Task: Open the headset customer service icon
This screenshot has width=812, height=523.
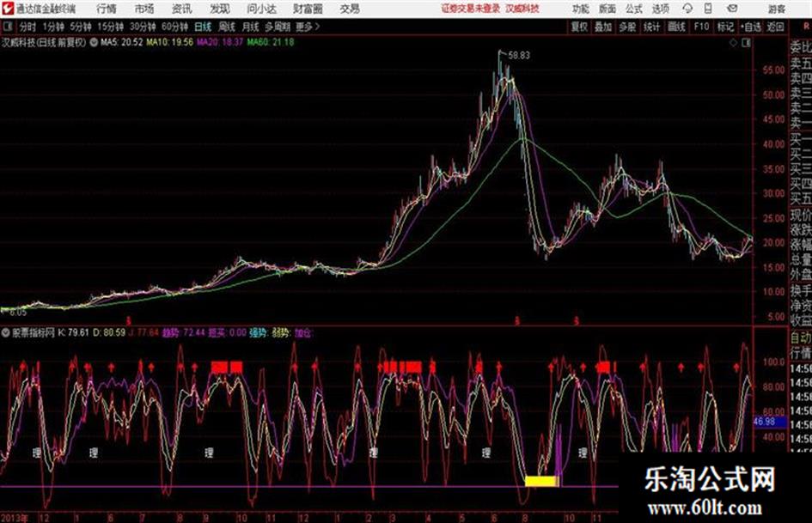Action: [687, 9]
